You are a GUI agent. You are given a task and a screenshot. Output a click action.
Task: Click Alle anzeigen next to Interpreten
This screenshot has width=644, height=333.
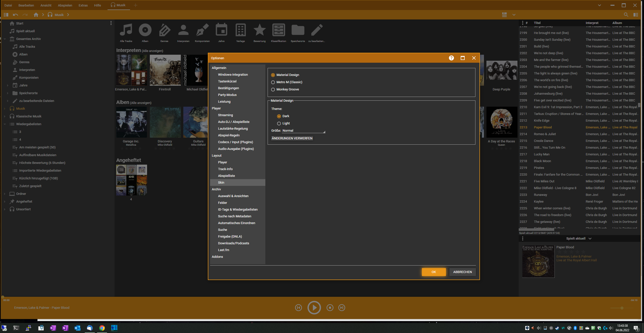[153, 51]
